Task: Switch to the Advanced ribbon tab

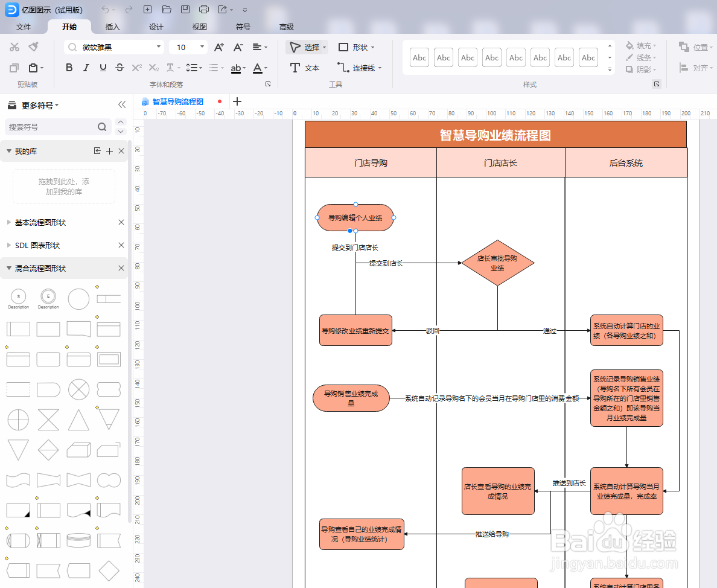Action: (x=286, y=27)
